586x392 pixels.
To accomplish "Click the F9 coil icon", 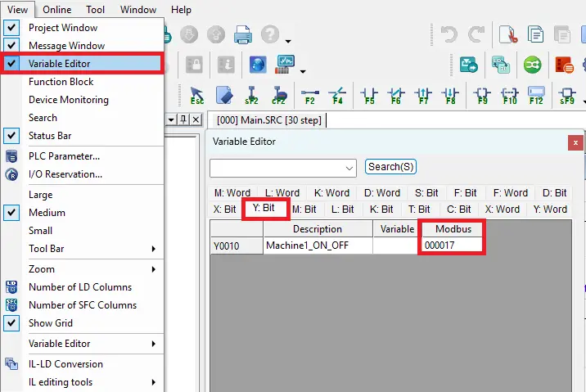I will 482,94.
